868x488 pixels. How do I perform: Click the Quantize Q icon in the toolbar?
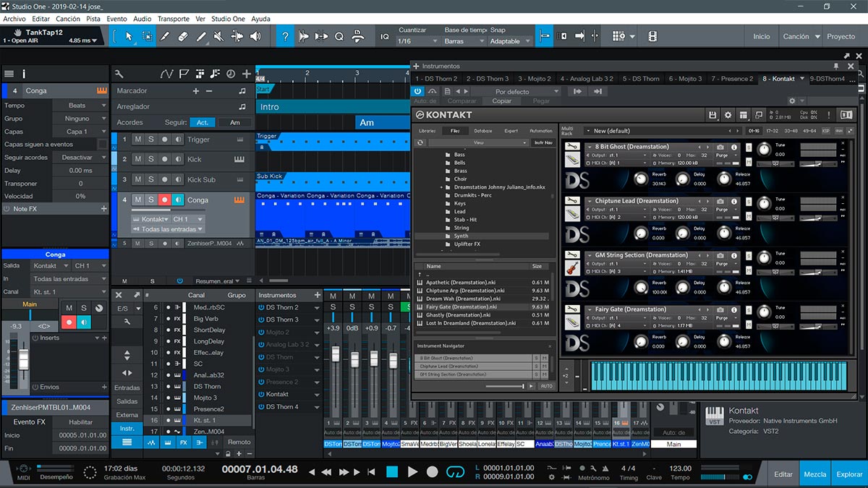coord(338,36)
